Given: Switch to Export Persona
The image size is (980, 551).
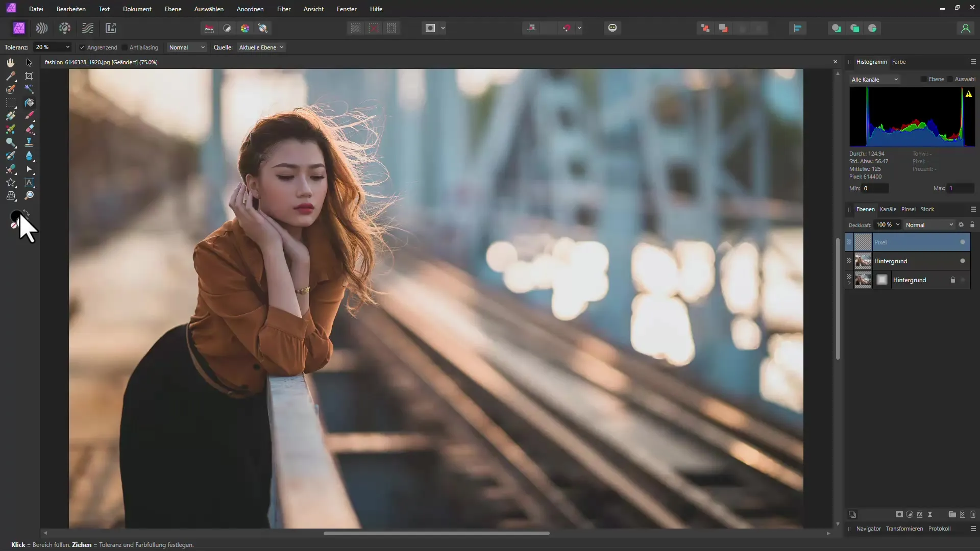Looking at the screenshot, I should 111,28.
